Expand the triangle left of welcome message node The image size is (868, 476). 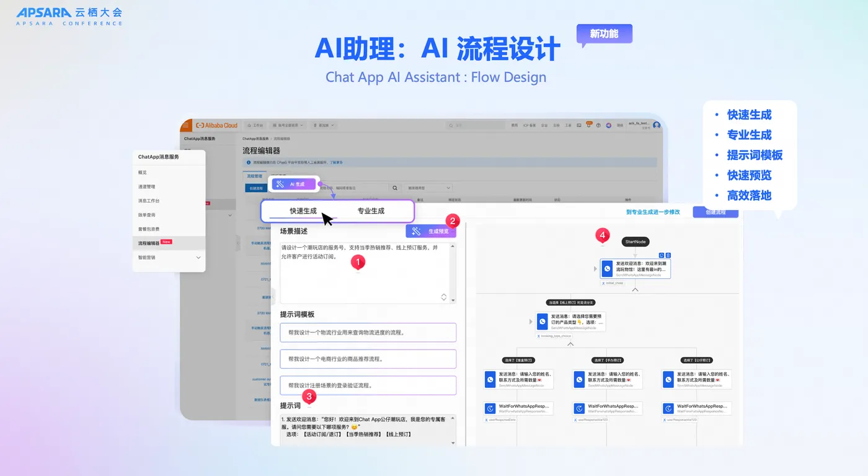pos(596,268)
